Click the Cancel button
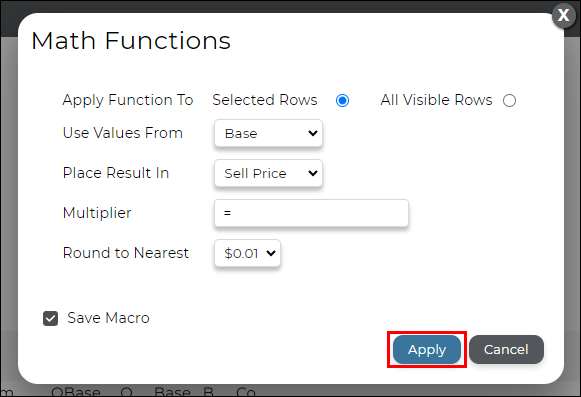Screen dimensions: 581x397 pos(506,350)
